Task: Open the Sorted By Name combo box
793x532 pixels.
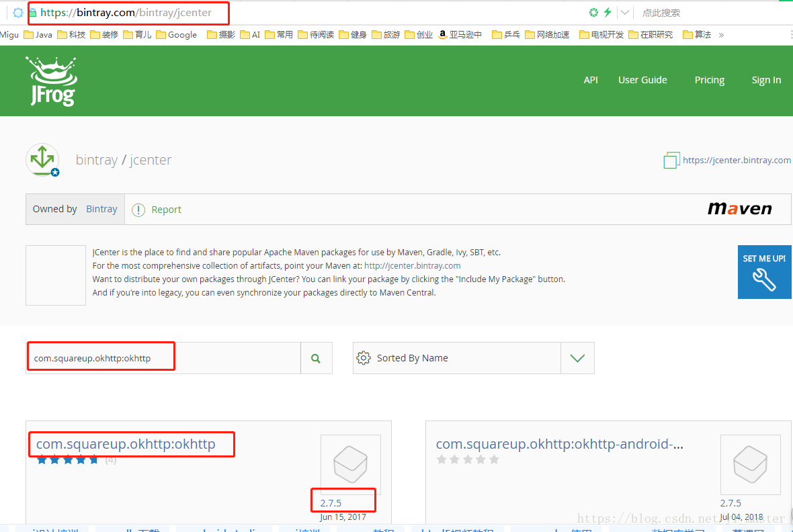Action: (473, 358)
